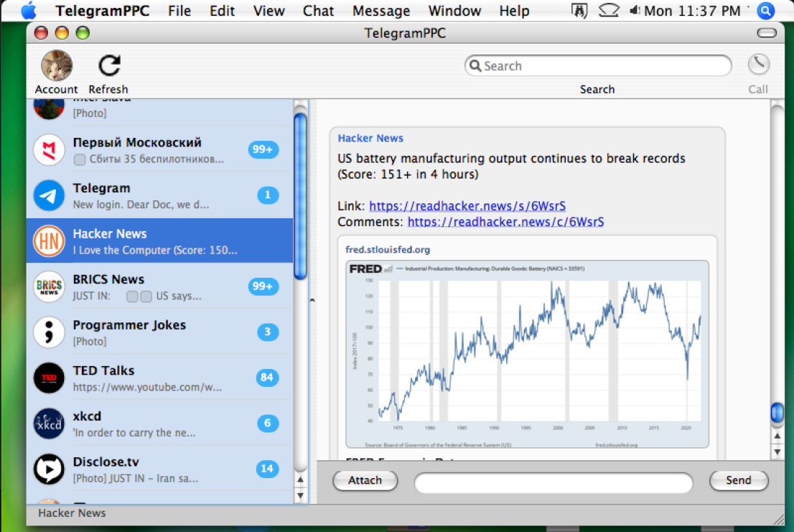794x532 pixels.
Task: Click the Telegram paper plane avatar
Action: pos(49,195)
